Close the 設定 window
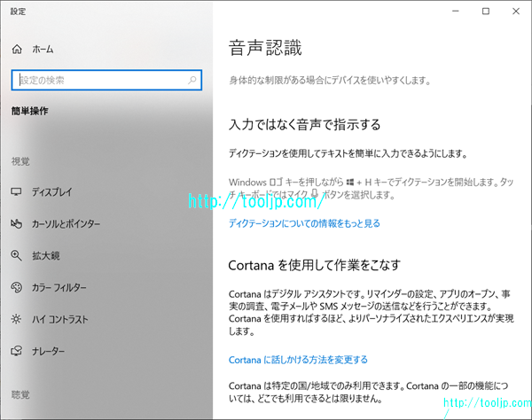The image size is (532, 420). 516,12
